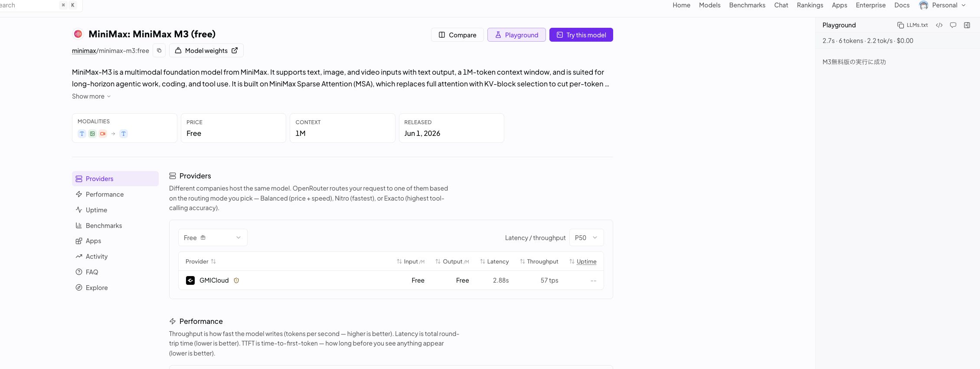Click the text input modality icon before the arrow
Screen dimensions: 980x369
point(82,134)
